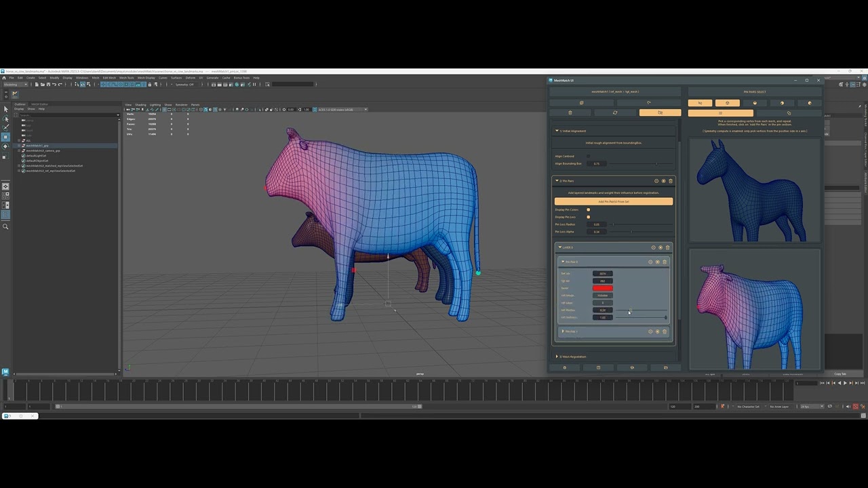Click the highlighted orange toggle-view button in MeshMatch
Screen dimensions: 868x488
click(660, 113)
